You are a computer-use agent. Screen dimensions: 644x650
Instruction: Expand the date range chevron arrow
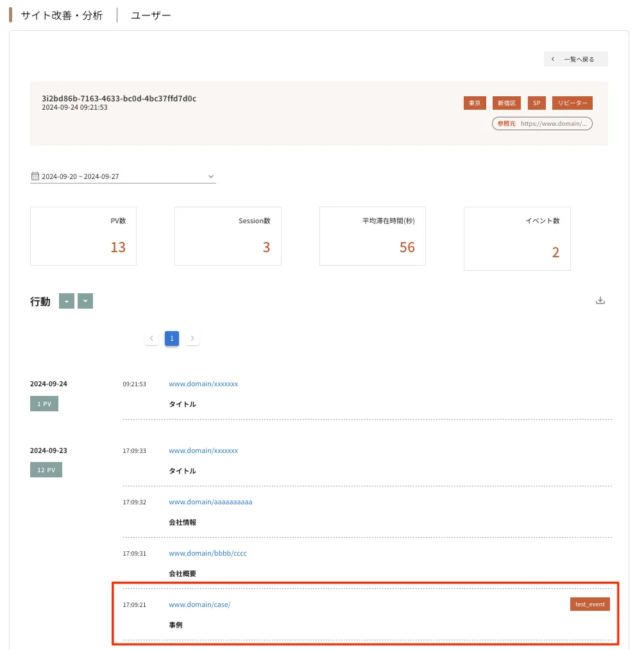(x=211, y=176)
